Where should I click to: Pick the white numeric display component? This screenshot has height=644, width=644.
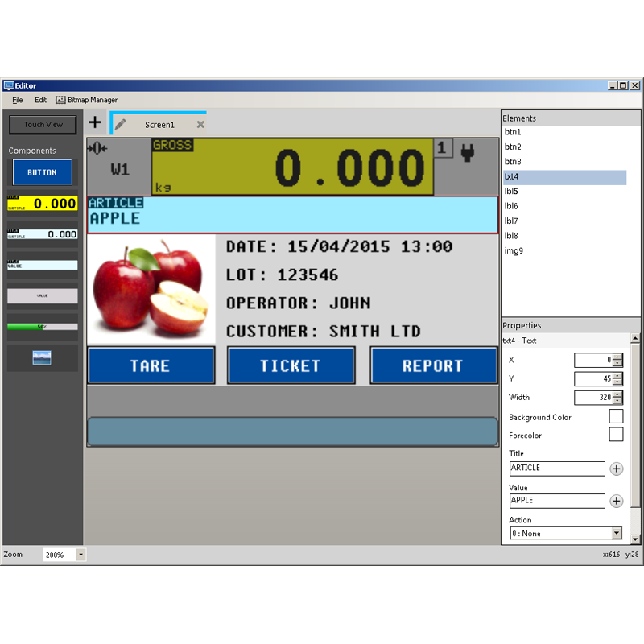43,234
